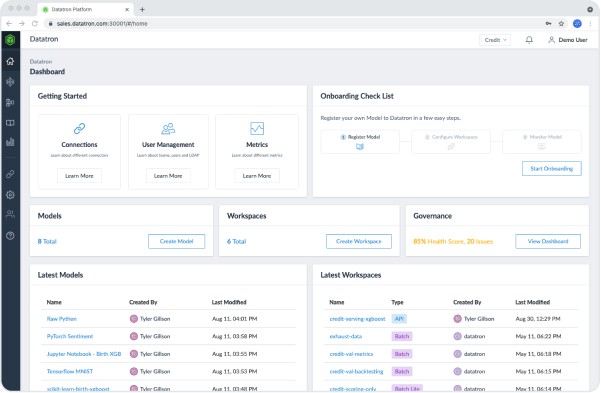Click Aug 11, 04:01 PM timestamp
Screen dimensions: 601x393
point(235,319)
